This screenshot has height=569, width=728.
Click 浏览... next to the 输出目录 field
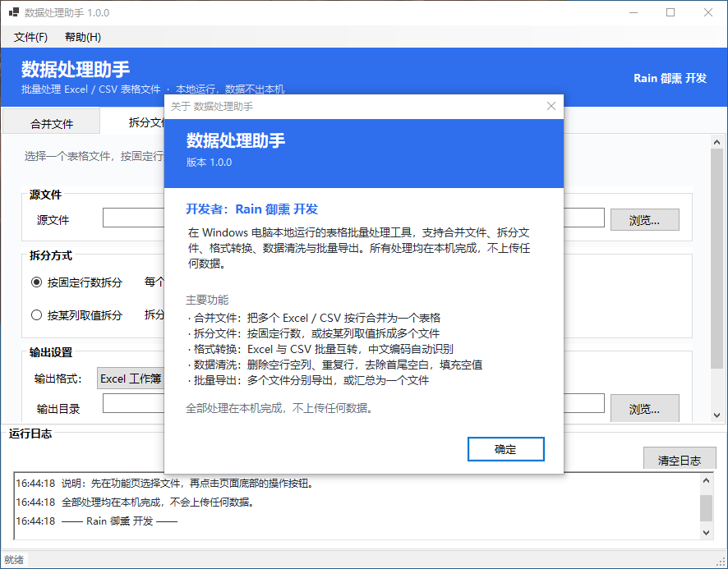(644, 408)
